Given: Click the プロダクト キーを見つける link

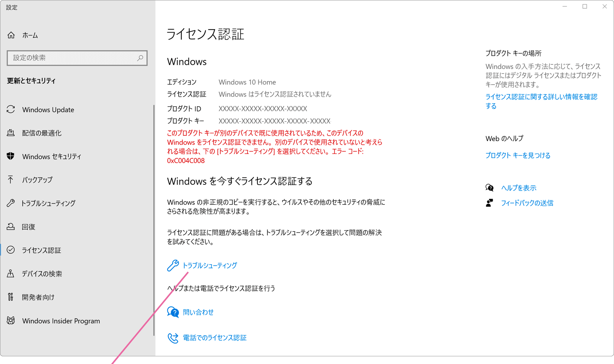Looking at the screenshot, I should pos(518,155).
